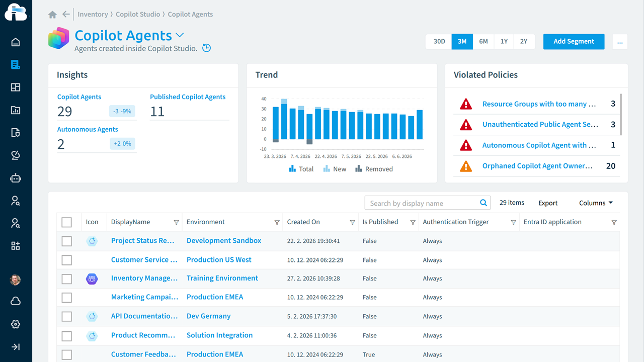
Task: Open the lower user search sidebar icon
Action: click(16, 223)
